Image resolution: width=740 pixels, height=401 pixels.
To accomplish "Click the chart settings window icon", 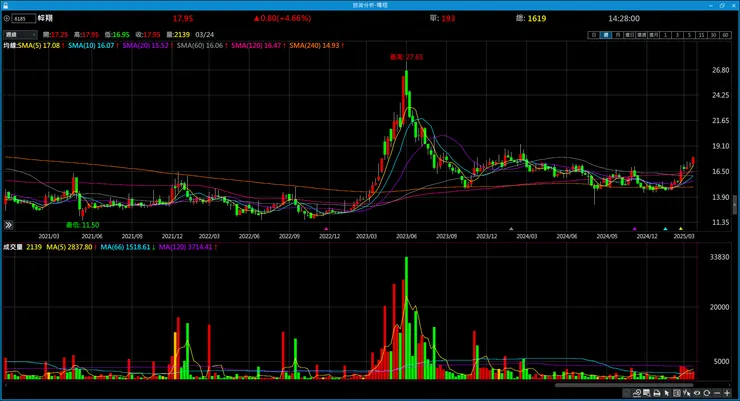I will click(647, 393).
